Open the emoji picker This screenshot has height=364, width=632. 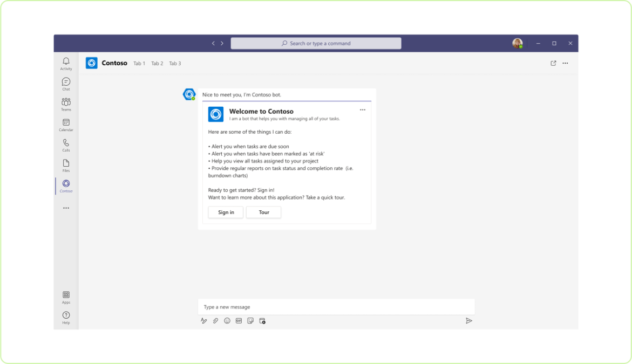point(227,321)
